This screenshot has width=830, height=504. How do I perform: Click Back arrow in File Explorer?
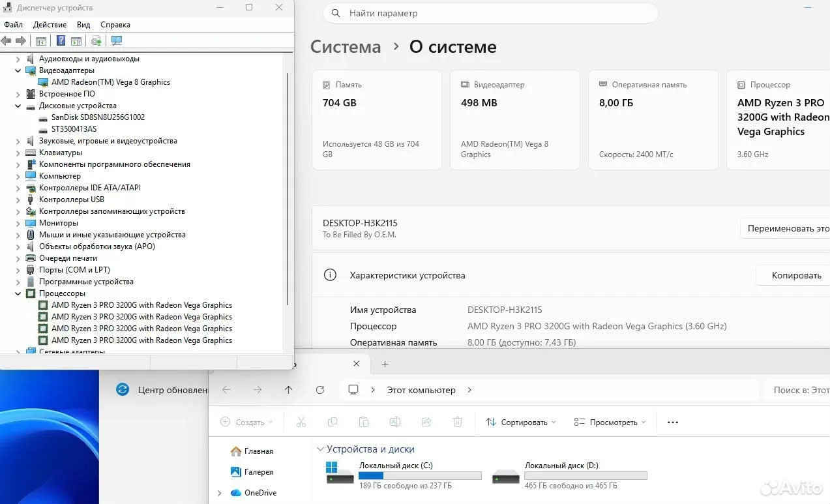click(226, 390)
